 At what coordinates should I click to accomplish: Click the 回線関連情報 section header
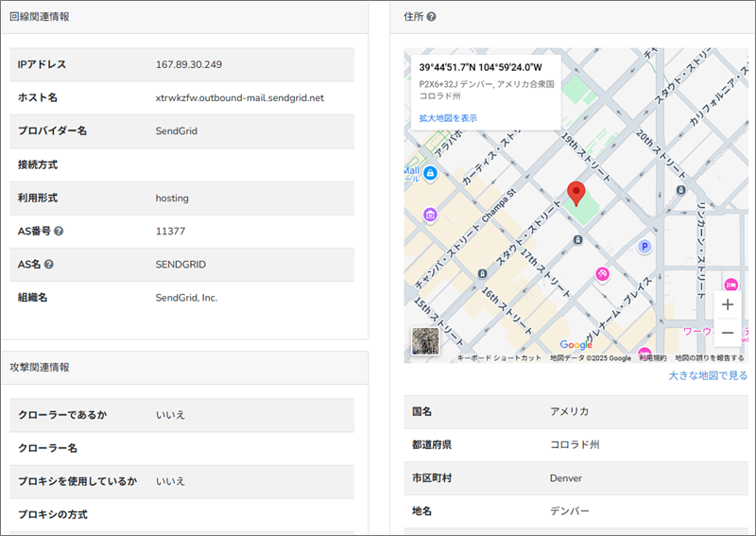pyautogui.click(x=40, y=16)
